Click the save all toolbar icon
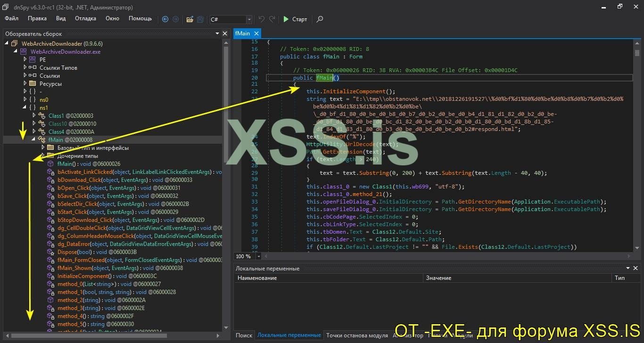Viewport: 644px width, 343px height. point(200,19)
